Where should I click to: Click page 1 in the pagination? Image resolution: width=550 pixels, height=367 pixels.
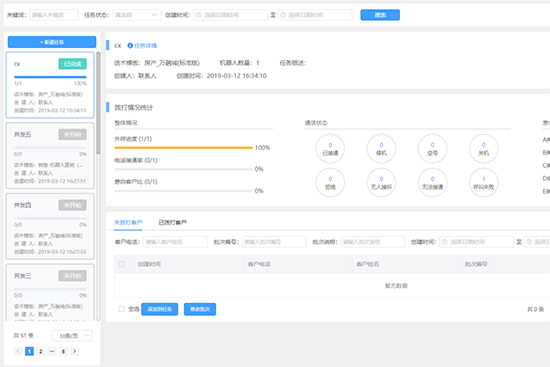click(x=29, y=351)
